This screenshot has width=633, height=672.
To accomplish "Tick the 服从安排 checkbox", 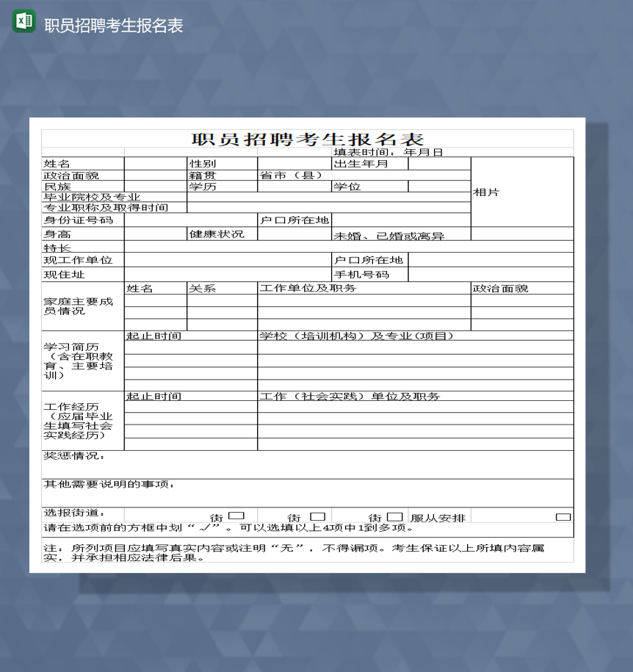I will click(564, 516).
